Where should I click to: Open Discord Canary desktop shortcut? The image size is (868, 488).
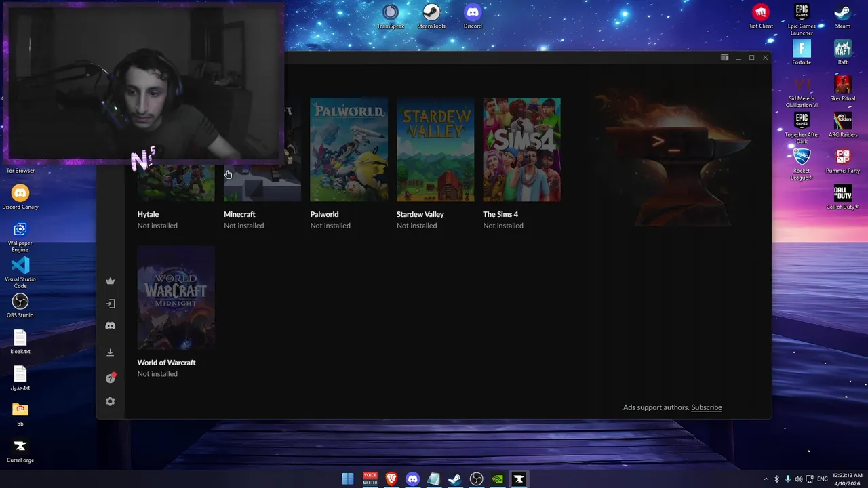[20, 197]
